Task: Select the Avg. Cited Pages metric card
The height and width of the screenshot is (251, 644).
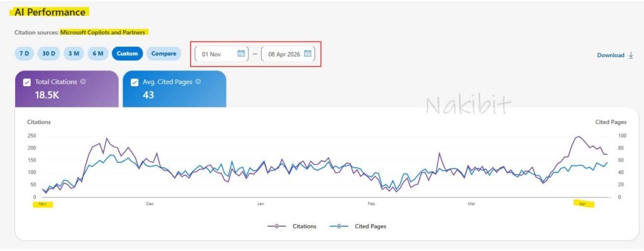Action: [175, 89]
